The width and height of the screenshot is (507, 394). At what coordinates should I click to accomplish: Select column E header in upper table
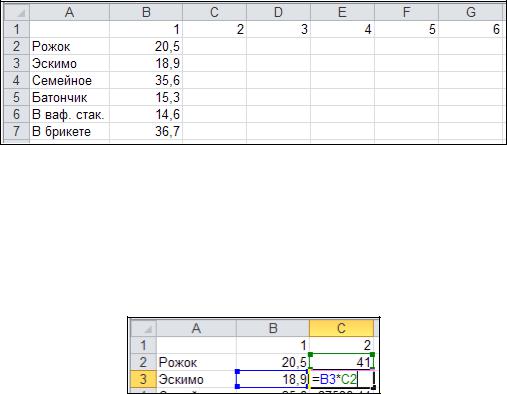[342, 12]
